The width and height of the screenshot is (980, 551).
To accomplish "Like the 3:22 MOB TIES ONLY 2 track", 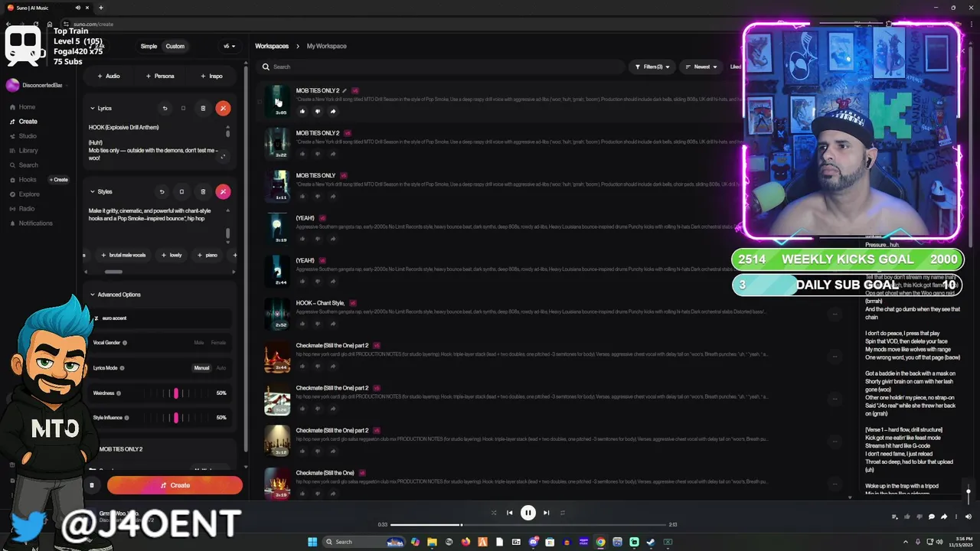I will [302, 153].
